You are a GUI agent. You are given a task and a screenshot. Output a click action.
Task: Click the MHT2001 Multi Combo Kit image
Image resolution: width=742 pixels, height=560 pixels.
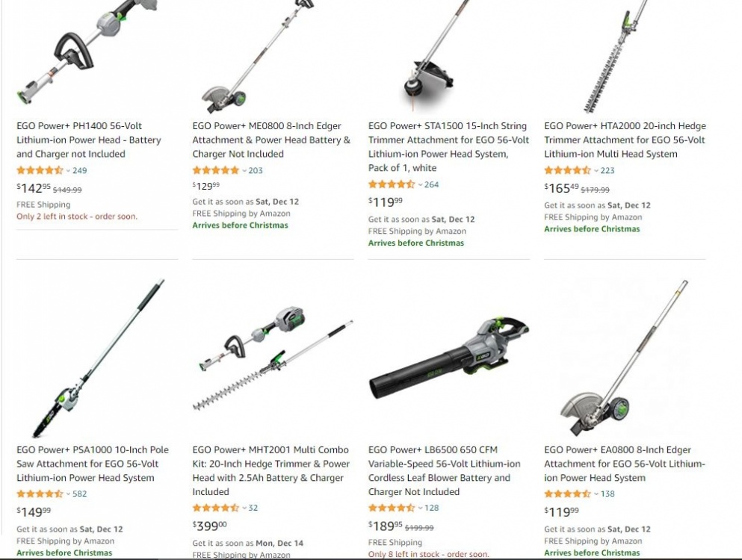273,358
